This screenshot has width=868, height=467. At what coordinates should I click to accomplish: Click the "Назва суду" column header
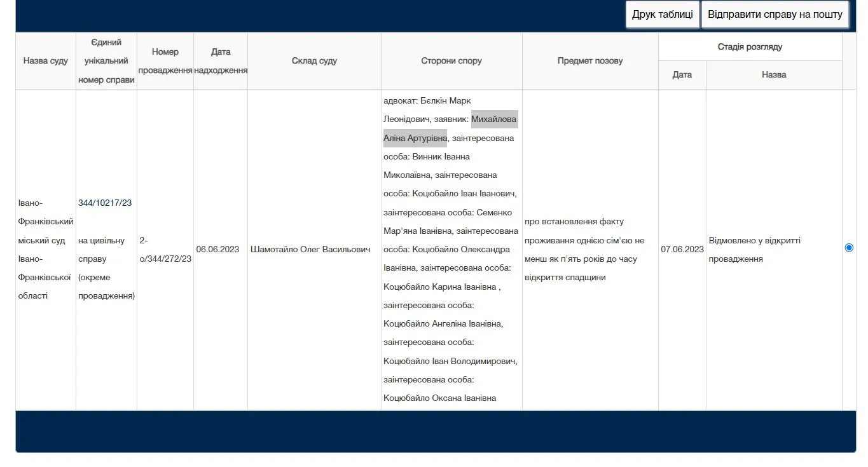(x=46, y=61)
